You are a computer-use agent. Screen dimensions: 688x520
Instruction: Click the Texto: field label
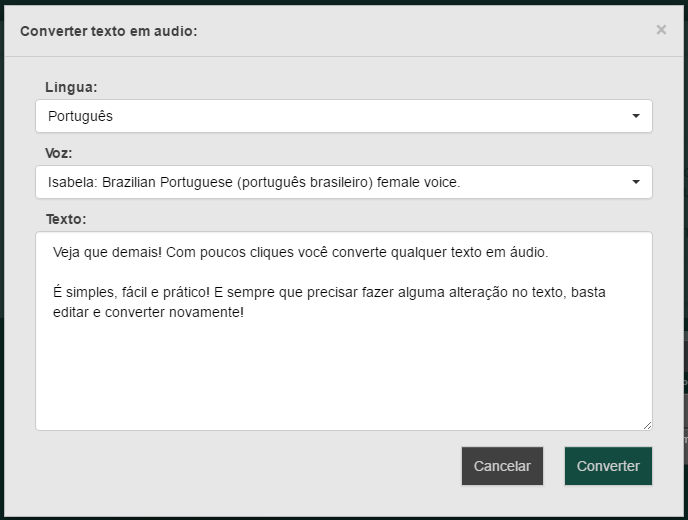pos(66,219)
